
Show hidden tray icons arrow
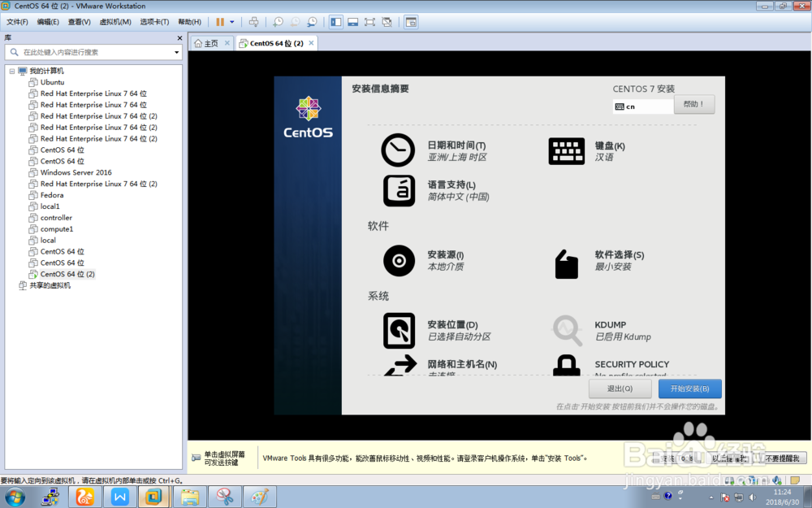[x=711, y=497]
